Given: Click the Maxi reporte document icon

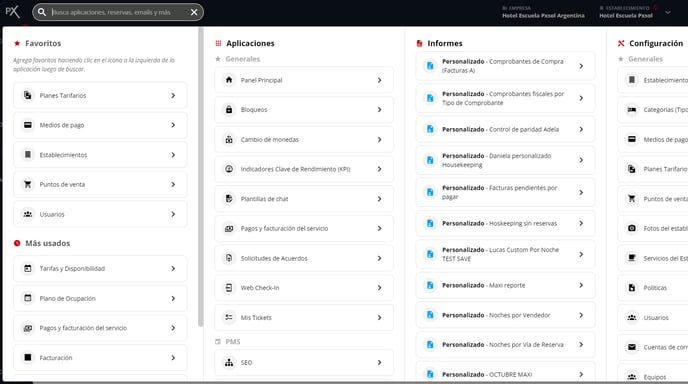Looking at the screenshot, I should (x=430, y=285).
